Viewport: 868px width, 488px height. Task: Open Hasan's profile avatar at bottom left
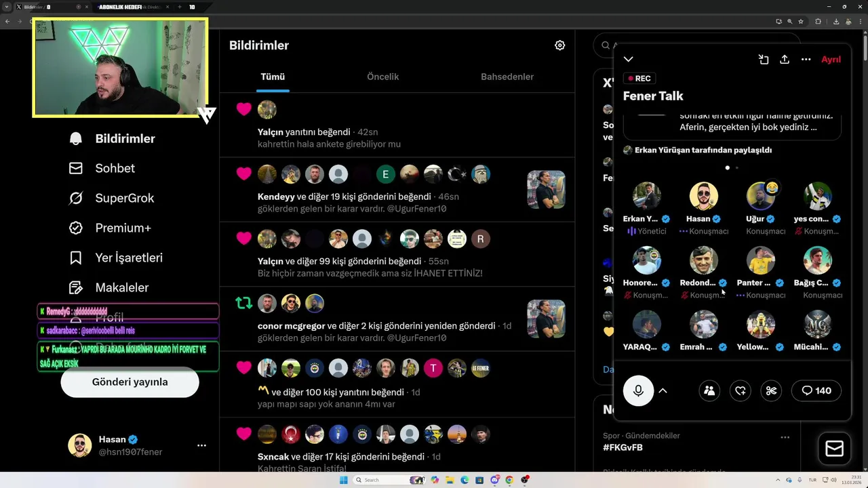(x=80, y=445)
